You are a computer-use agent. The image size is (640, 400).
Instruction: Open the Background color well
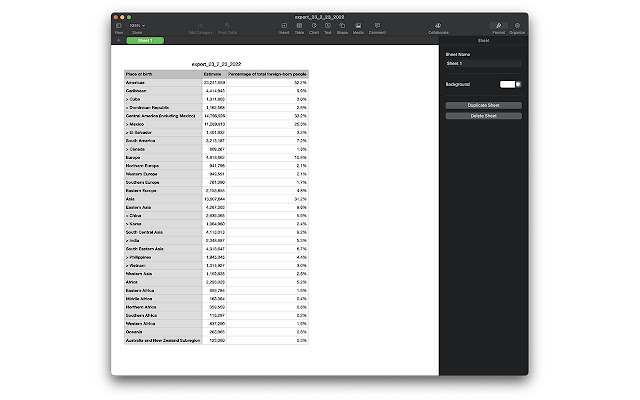[x=507, y=84]
